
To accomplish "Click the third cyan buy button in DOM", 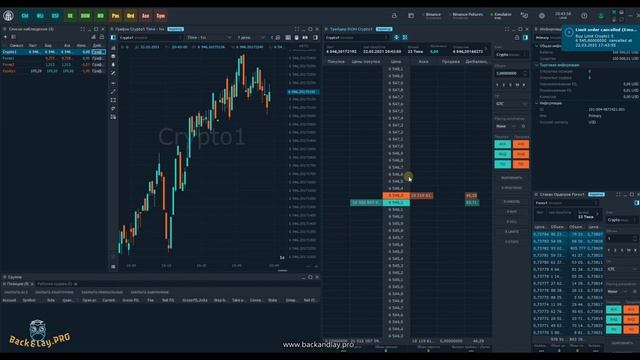I will tap(502, 164).
